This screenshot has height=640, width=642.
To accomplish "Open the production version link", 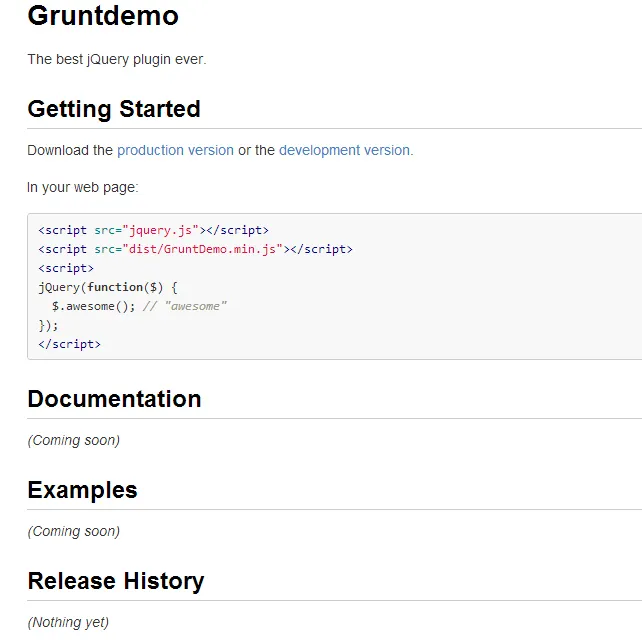I will click(x=175, y=150).
